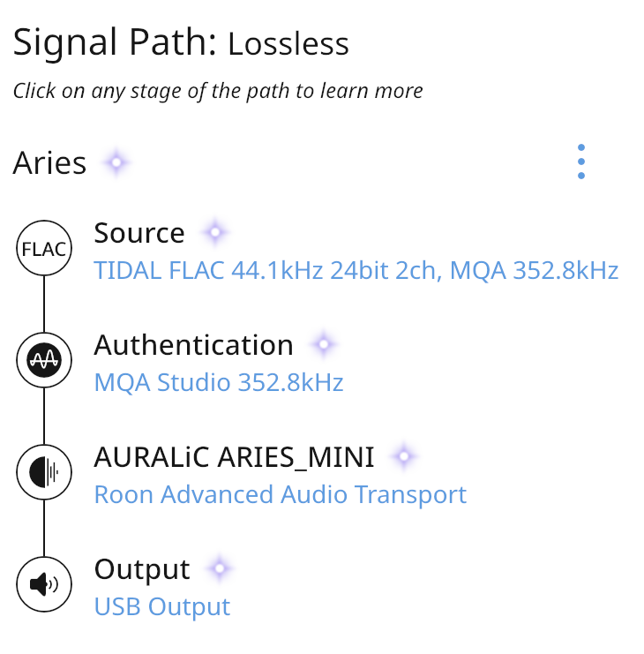Image resolution: width=644 pixels, height=654 pixels.
Task: Click the Authentication stage heading
Action: point(194,345)
